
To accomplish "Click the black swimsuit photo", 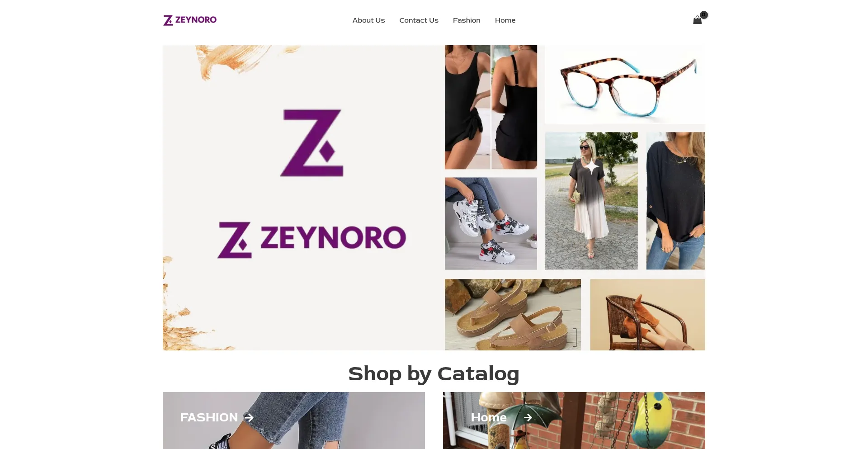I will 491,107.
